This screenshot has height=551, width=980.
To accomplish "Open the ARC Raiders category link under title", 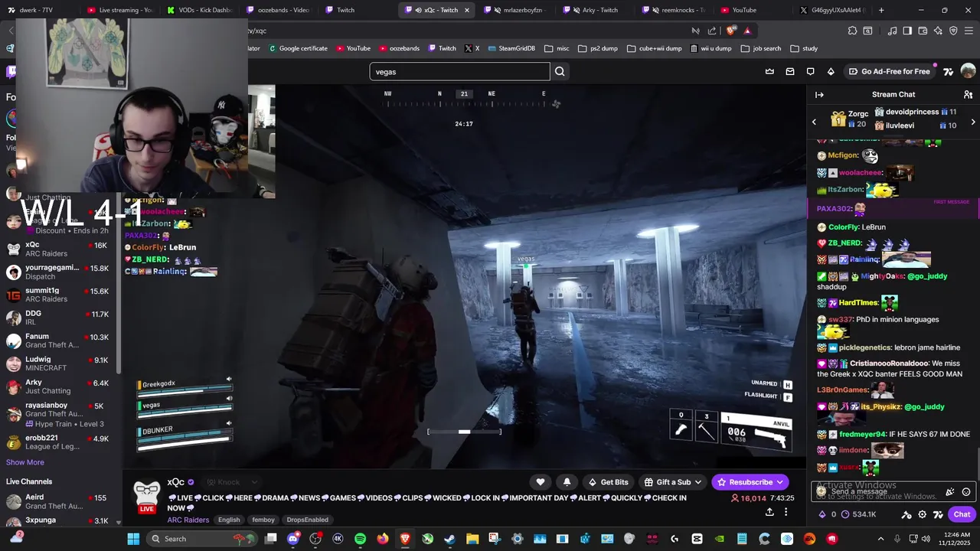I will coord(188,520).
